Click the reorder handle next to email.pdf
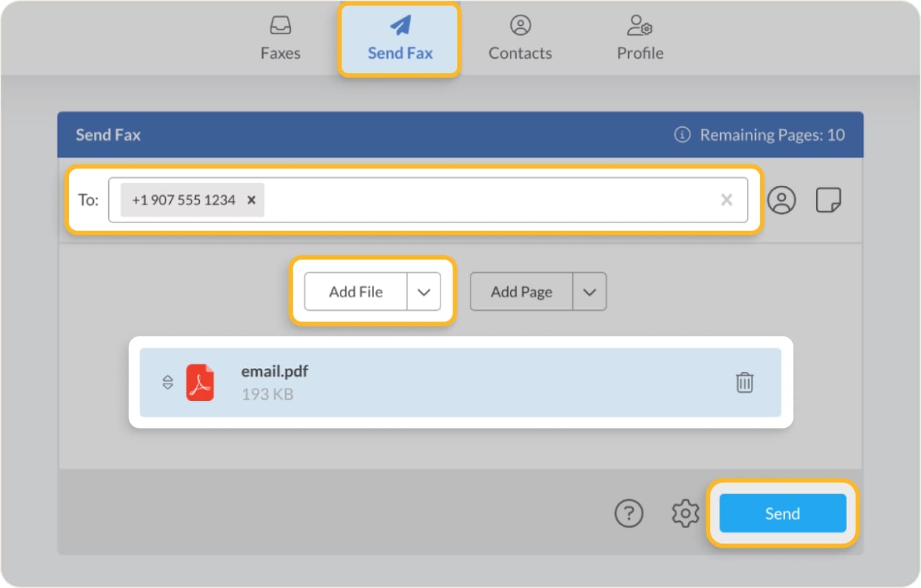The image size is (921, 588). coord(168,382)
